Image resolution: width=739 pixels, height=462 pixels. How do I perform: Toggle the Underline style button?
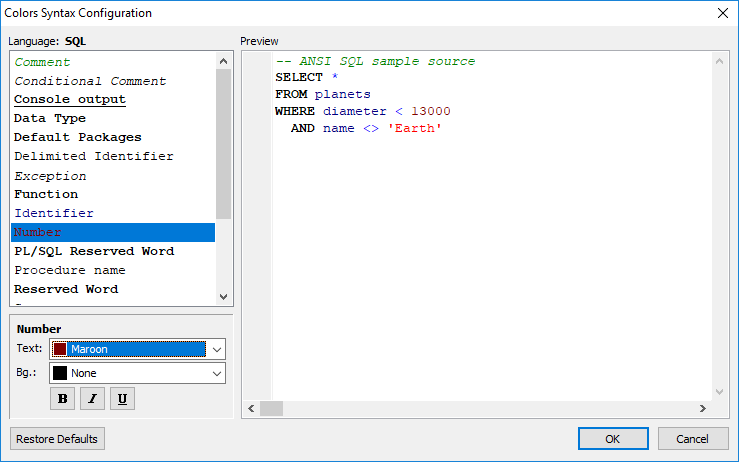click(123, 399)
